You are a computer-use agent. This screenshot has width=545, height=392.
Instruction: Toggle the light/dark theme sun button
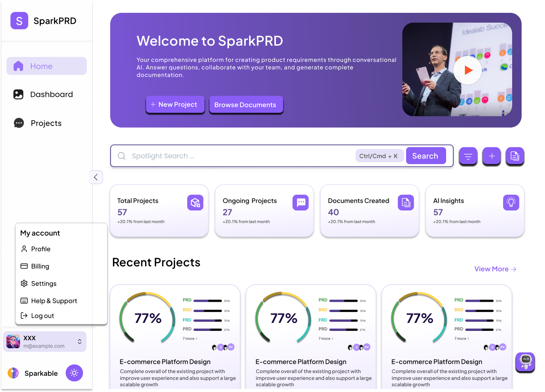point(74,373)
